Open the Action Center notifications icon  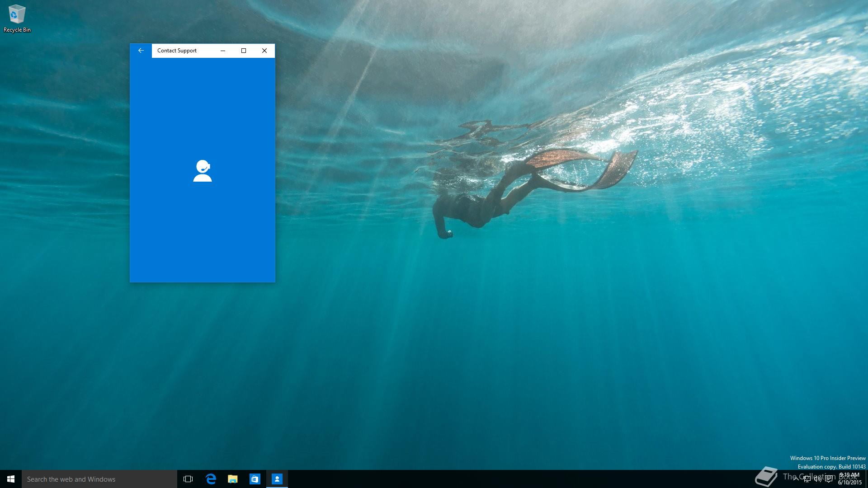829,479
